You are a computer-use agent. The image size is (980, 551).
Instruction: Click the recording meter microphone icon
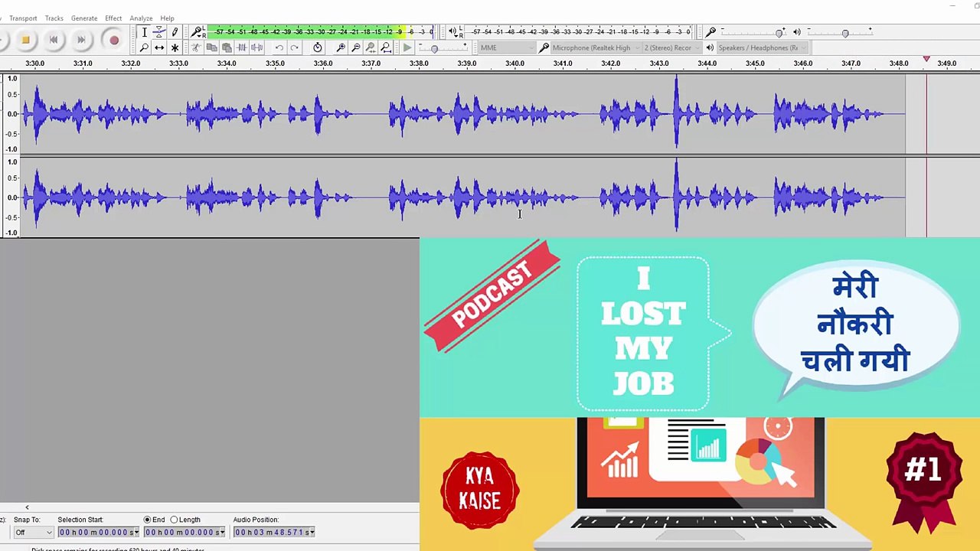tap(198, 31)
